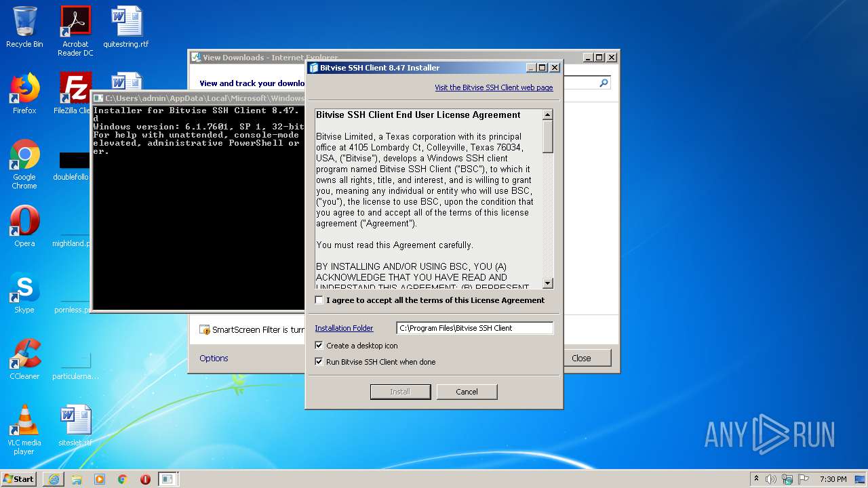The width and height of the screenshot is (868, 488).
Task: Maximize the Bitvise installer window
Action: tap(542, 68)
